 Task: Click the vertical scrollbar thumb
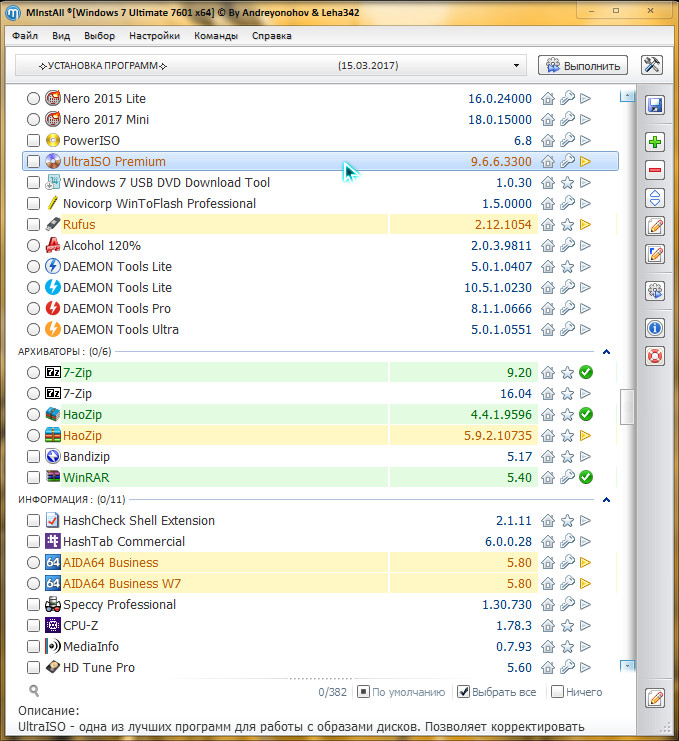[627, 406]
